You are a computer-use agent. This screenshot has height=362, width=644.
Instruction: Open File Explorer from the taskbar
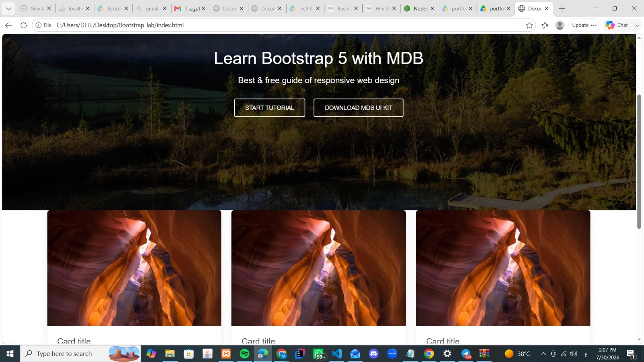(x=170, y=354)
